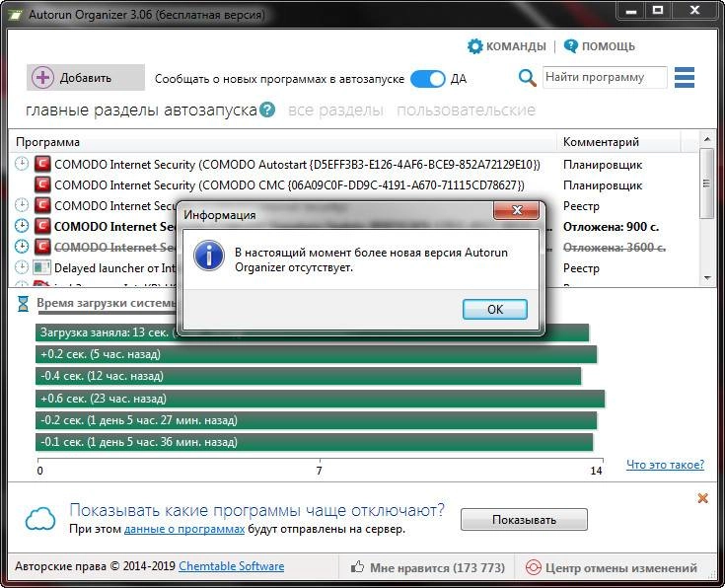Image resolution: width=725 pixels, height=588 pixels.
Task: Click the Добавить button
Action: tap(86, 77)
